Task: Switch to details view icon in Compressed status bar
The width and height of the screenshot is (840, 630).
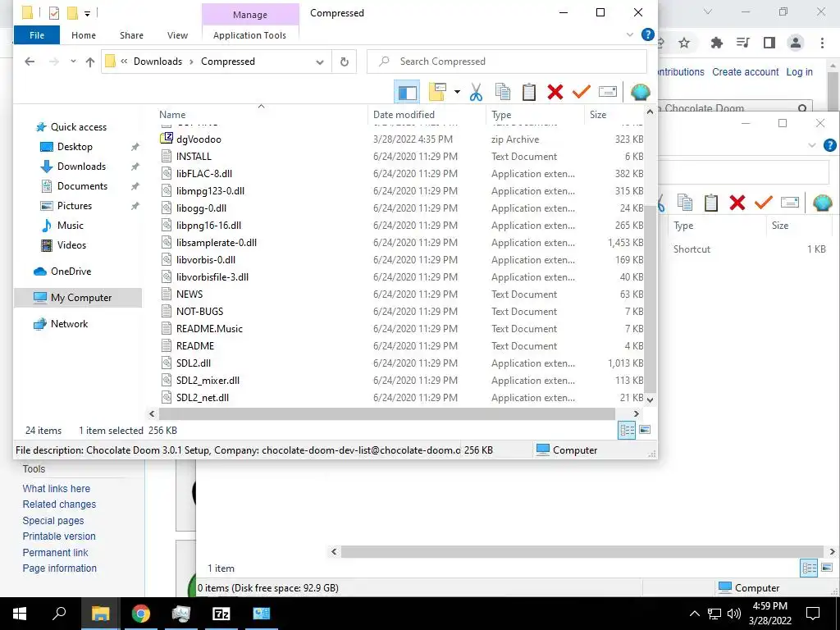Action: 627,430
